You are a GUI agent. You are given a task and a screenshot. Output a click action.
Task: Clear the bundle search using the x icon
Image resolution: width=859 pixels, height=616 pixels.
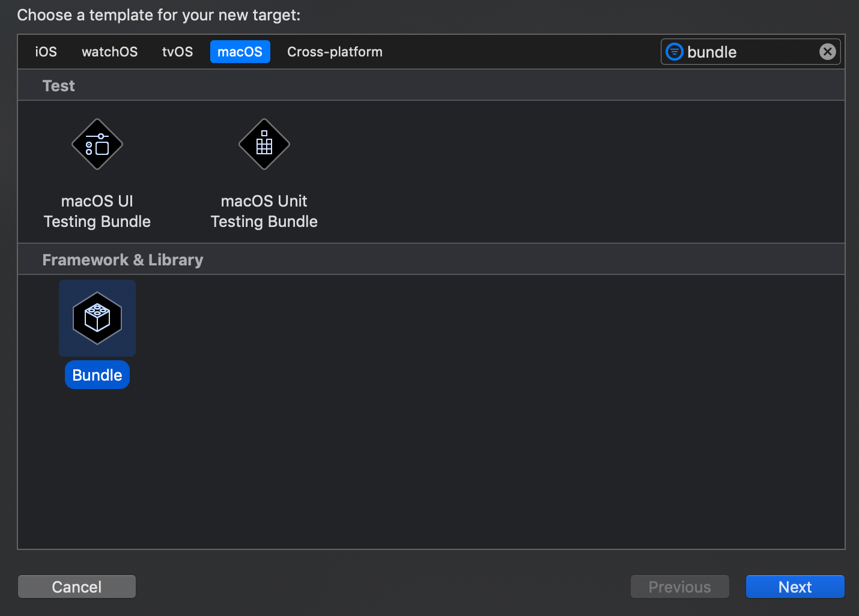click(828, 52)
